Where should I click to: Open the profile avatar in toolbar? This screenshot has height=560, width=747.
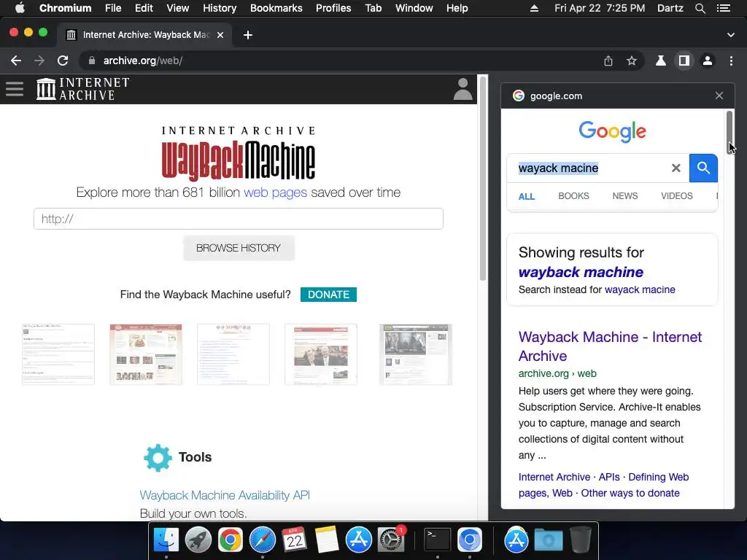point(708,61)
